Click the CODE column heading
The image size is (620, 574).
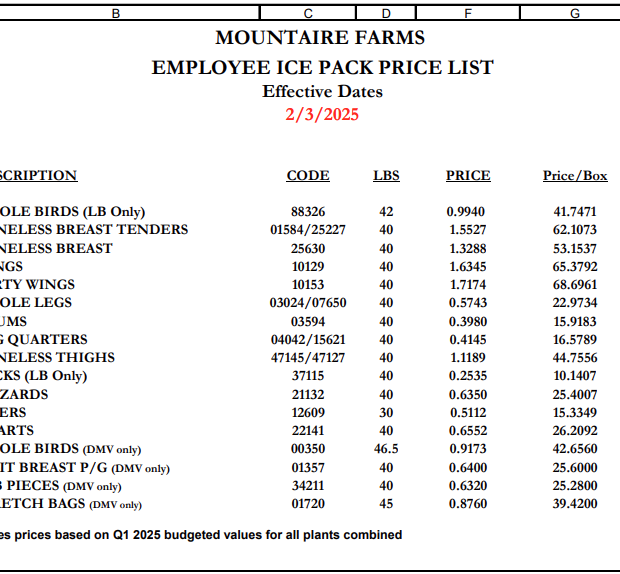pyautogui.click(x=308, y=176)
